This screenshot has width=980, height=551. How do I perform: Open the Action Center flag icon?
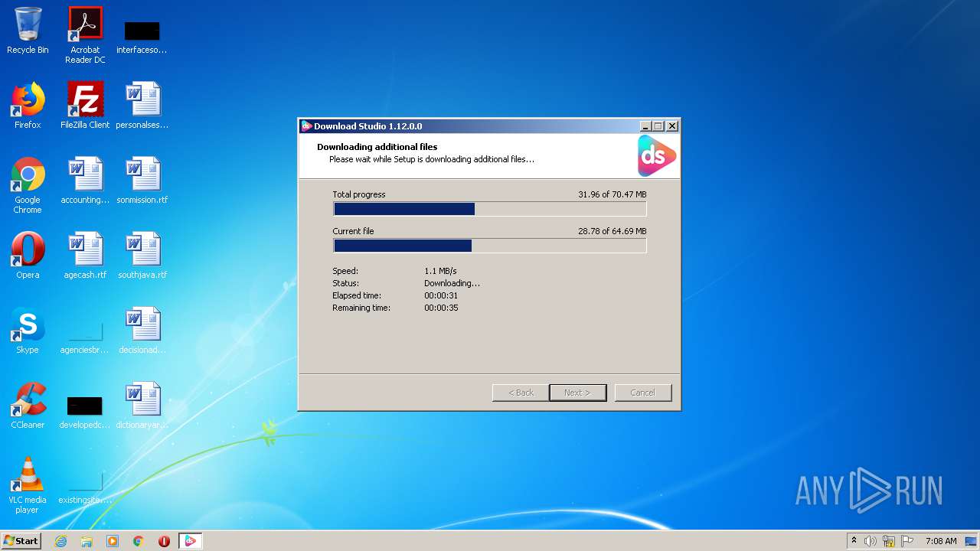click(x=907, y=541)
